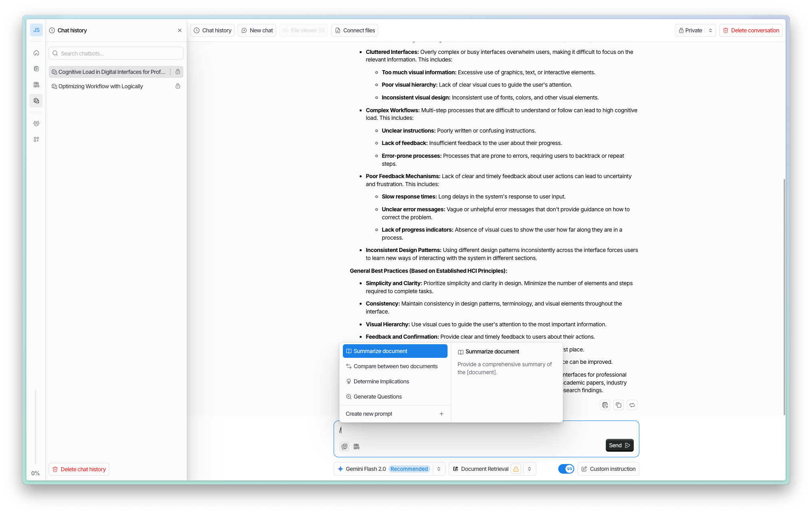Screen dimensions: 812x514
Task: Toggle the citations quote switch
Action: (x=566, y=469)
